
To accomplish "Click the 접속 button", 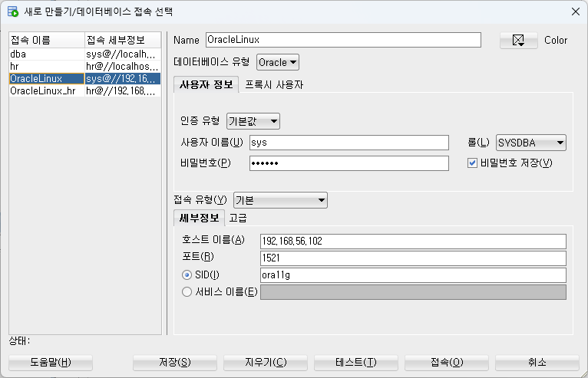I will click(447, 362).
